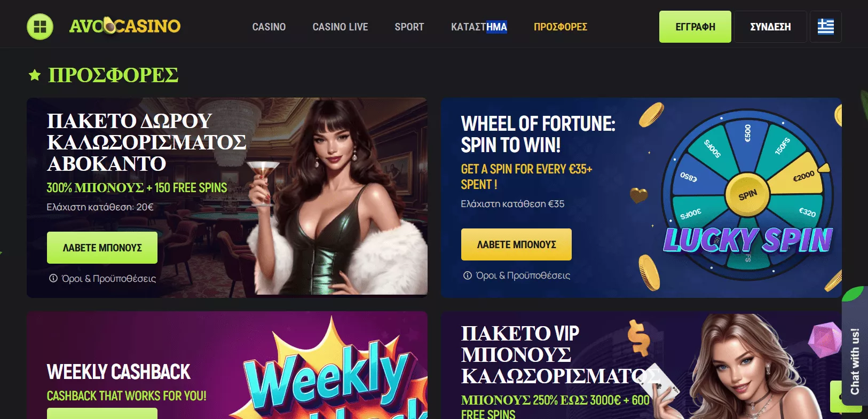Claim welcome package with green ΛΑΒΕΤΕ ΜΠΟΝΟΥΣ
This screenshot has width=868, height=419.
pyautogui.click(x=102, y=248)
